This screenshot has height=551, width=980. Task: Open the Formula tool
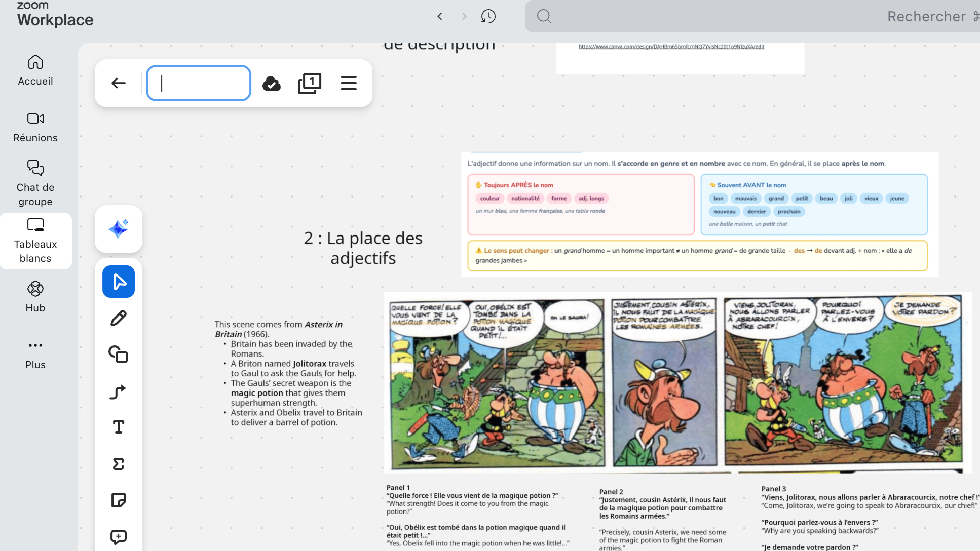(x=118, y=464)
